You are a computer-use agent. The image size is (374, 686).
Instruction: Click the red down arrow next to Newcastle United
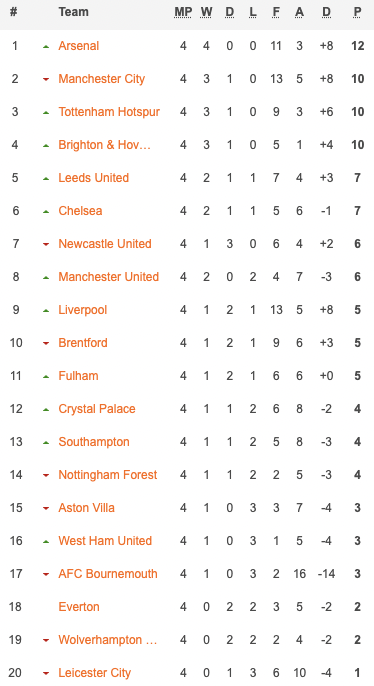(46, 245)
